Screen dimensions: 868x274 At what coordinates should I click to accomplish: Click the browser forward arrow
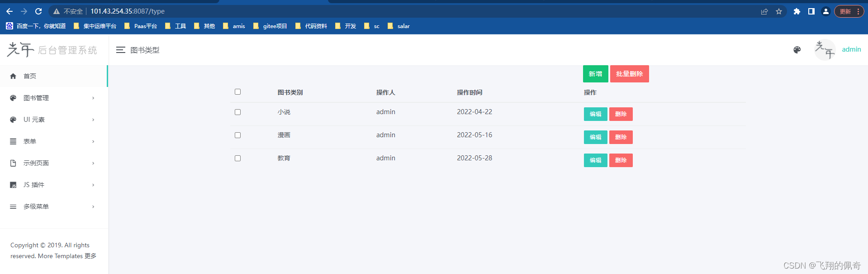24,11
